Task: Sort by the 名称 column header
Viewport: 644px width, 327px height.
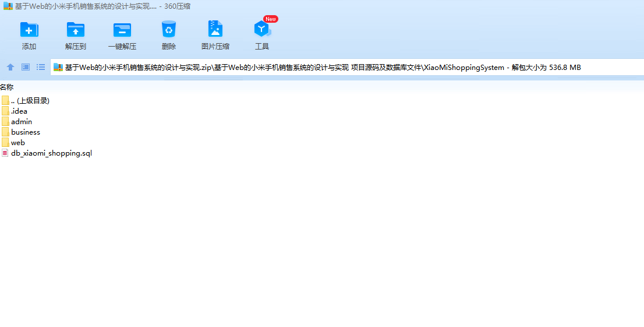Action: (x=7, y=87)
